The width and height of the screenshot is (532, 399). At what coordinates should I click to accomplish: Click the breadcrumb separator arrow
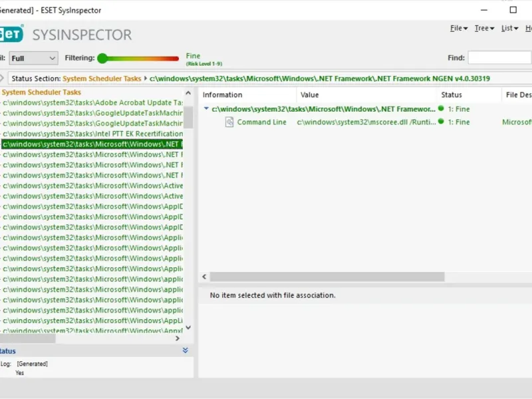tap(145, 78)
